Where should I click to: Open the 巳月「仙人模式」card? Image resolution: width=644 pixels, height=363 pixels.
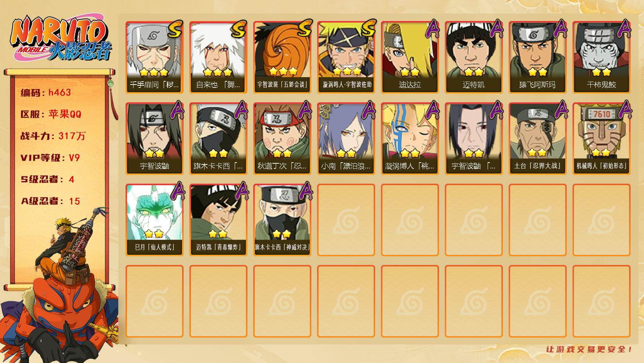coord(154,220)
